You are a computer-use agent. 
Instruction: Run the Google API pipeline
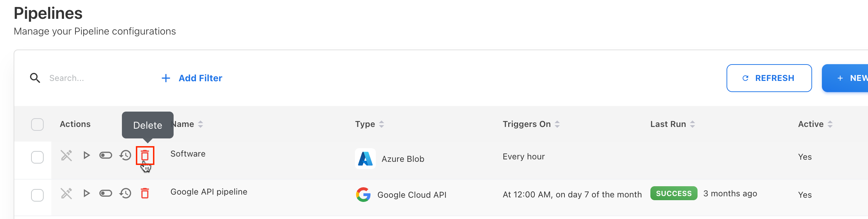86,193
